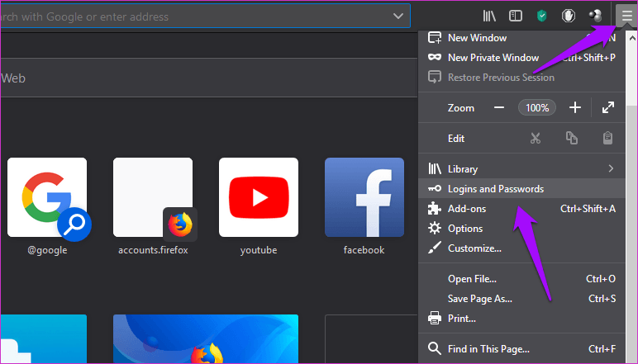Screen dimensions: 638x364
Task: Click the menu scrollbar up arrow
Action: coord(632,38)
